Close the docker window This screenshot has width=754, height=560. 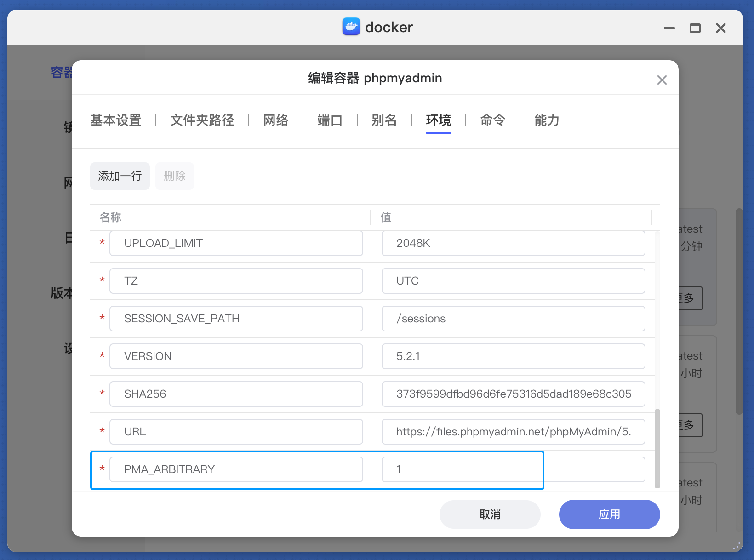point(721,28)
